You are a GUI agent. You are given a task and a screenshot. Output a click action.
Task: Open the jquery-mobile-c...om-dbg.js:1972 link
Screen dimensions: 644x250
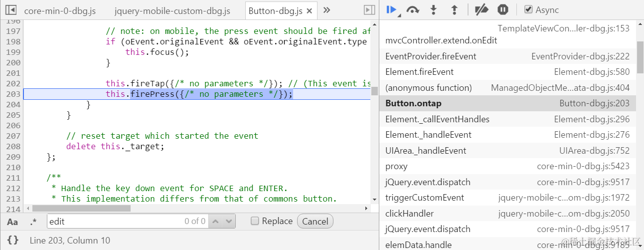pos(564,198)
